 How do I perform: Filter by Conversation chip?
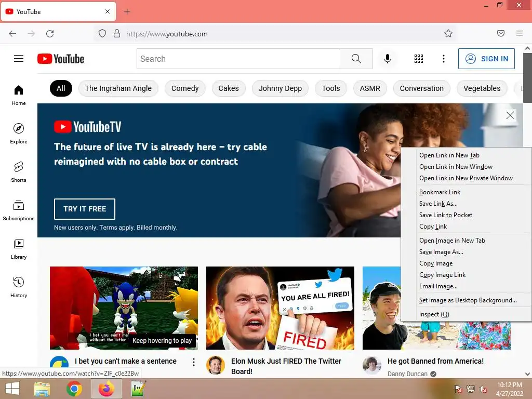(x=421, y=88)
